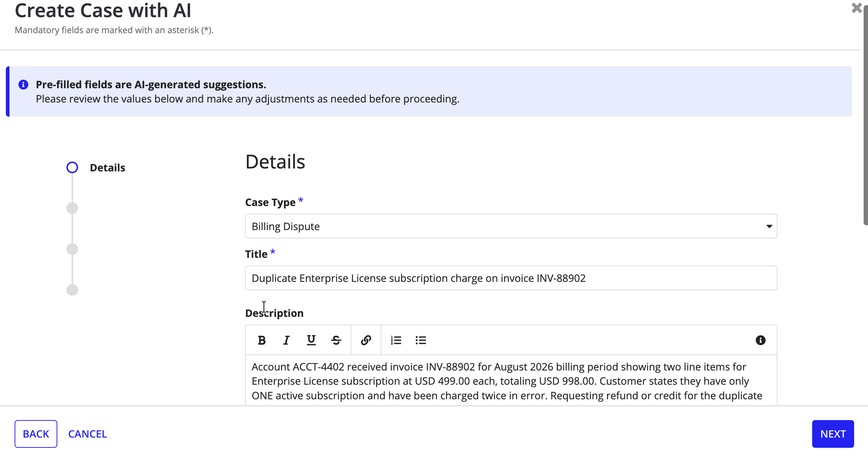Click the Title input field
This screenshot has height=458, width=868.
511,278
